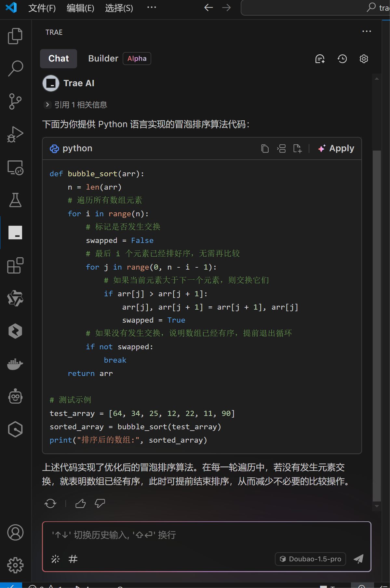The width and height of the screenshot is (390, 588).
Task: Click the chat input field
Action: pyautogui.click(x=207, y=535)
